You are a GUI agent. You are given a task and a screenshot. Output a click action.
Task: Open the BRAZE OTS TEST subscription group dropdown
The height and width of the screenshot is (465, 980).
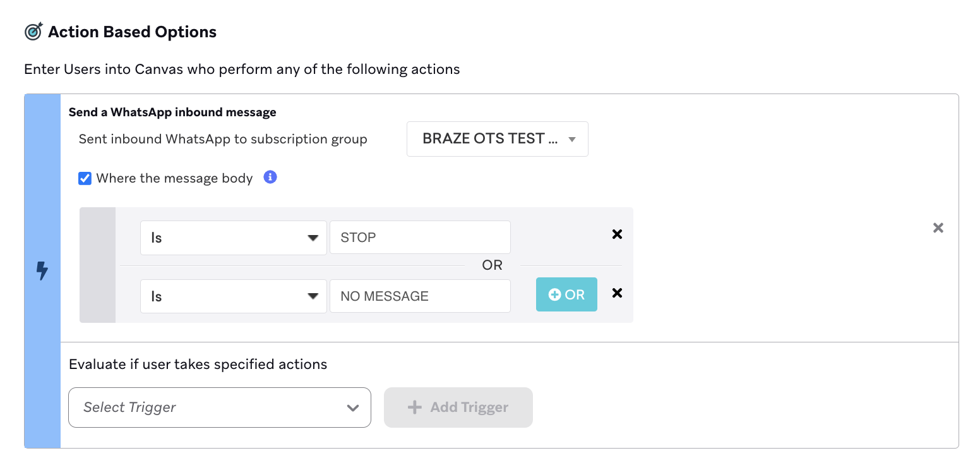pyautogui.click(x=498, y=139)
